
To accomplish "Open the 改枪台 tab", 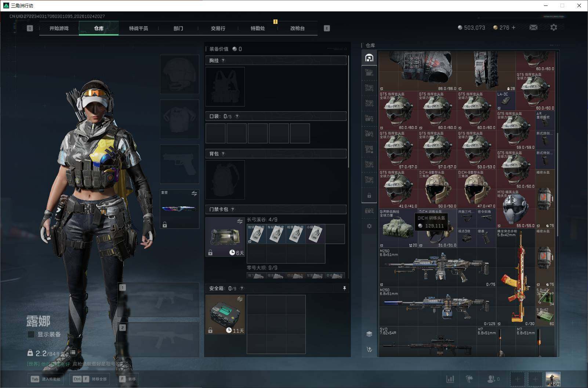I will coord(297,28).
